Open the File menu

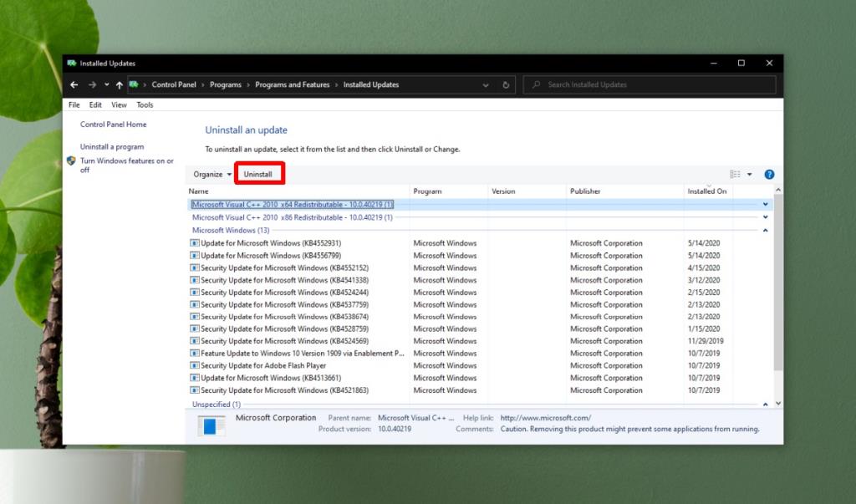(74, 104)
